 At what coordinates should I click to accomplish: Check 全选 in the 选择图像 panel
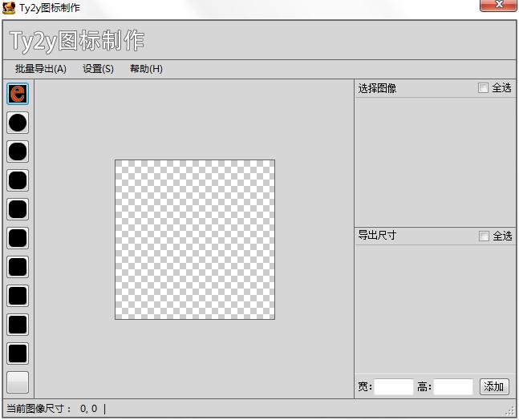(x=483, y=87)
